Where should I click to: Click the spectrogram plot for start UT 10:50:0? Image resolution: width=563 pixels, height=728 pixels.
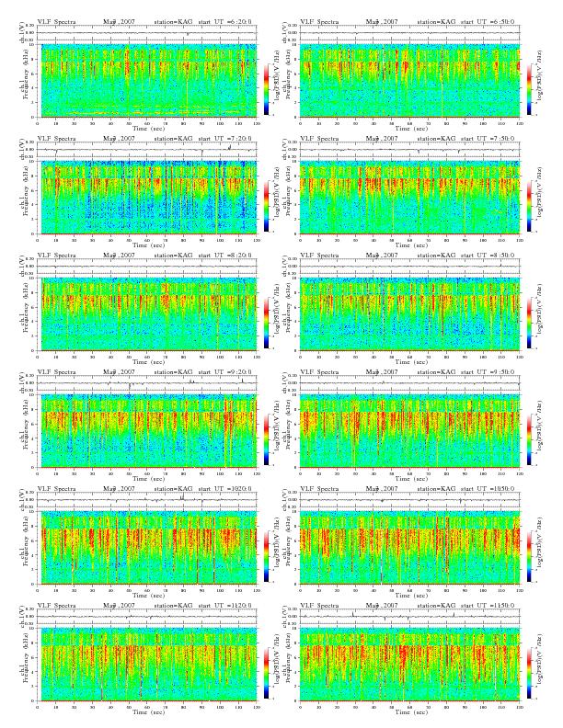[x=409, y=548]
